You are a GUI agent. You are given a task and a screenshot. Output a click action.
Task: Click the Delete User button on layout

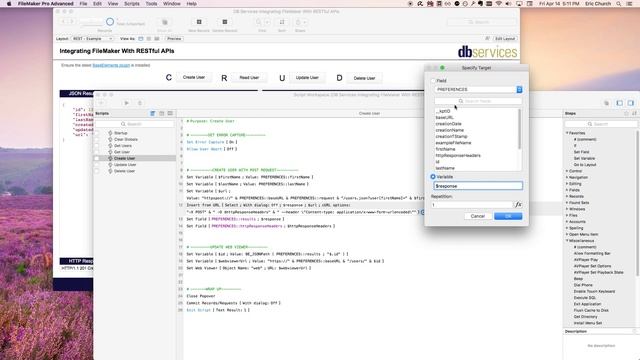point(364,78)
